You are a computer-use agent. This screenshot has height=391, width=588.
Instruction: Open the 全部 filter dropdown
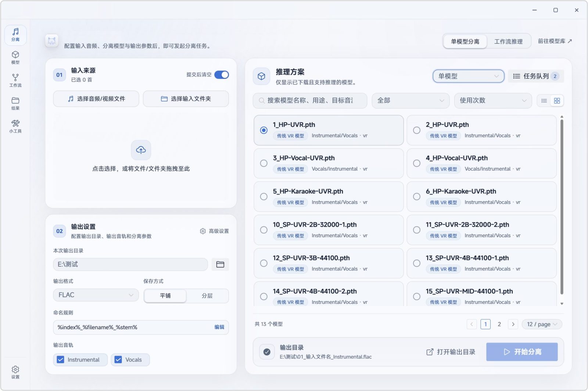click(411, 100)
